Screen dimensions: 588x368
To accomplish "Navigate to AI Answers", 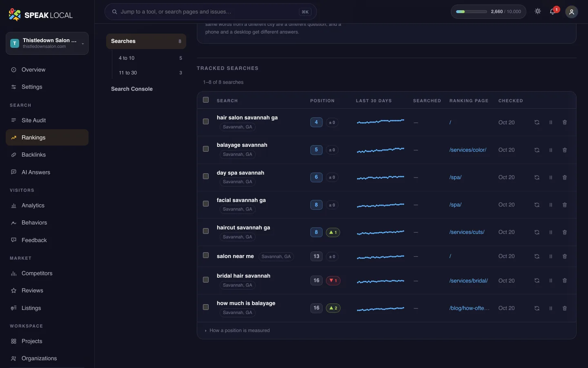I will [47, 172].
